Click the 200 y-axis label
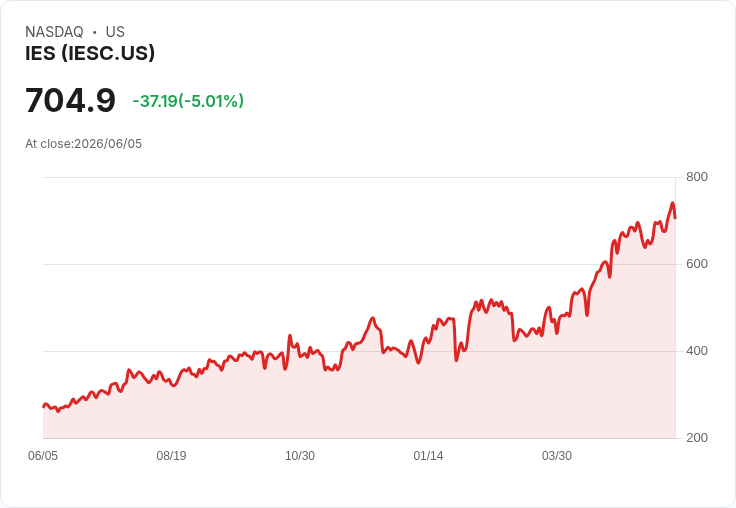Image resolution: width=736 pixels, height=508 pixels. (x=697, y=438)
